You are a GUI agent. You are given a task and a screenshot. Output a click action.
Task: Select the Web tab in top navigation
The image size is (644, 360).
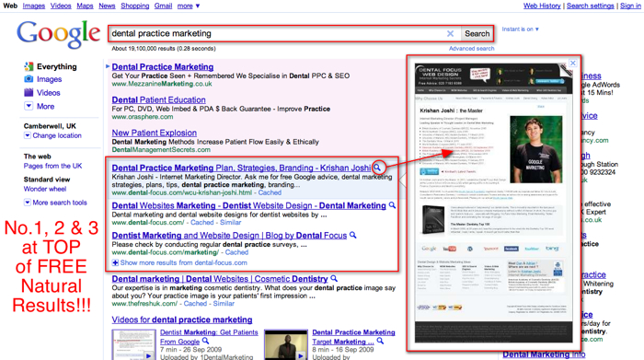[x=10, y=6]
